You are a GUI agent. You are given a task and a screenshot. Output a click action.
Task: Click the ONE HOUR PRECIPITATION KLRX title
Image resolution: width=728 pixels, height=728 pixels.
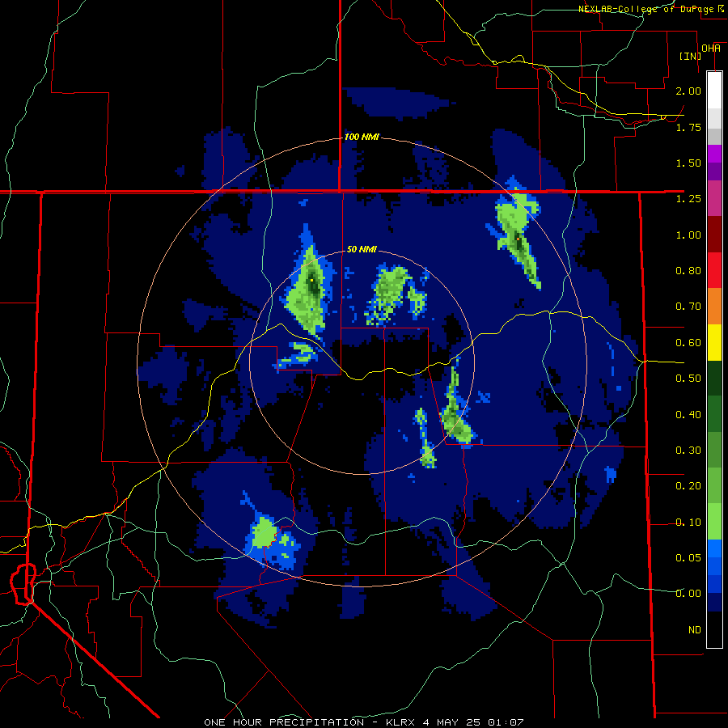tap(364, 722)
